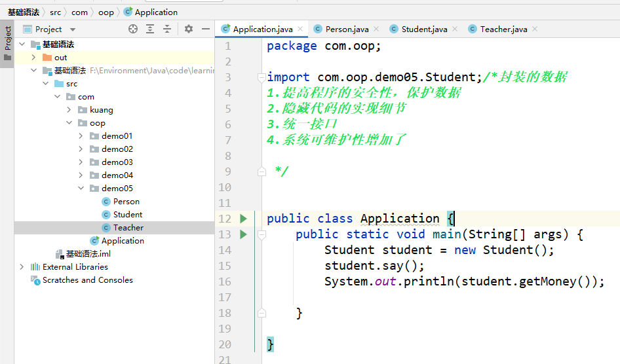Close the Application.java tab
Viewport: 620px width, 364px height.
(300, 29)
